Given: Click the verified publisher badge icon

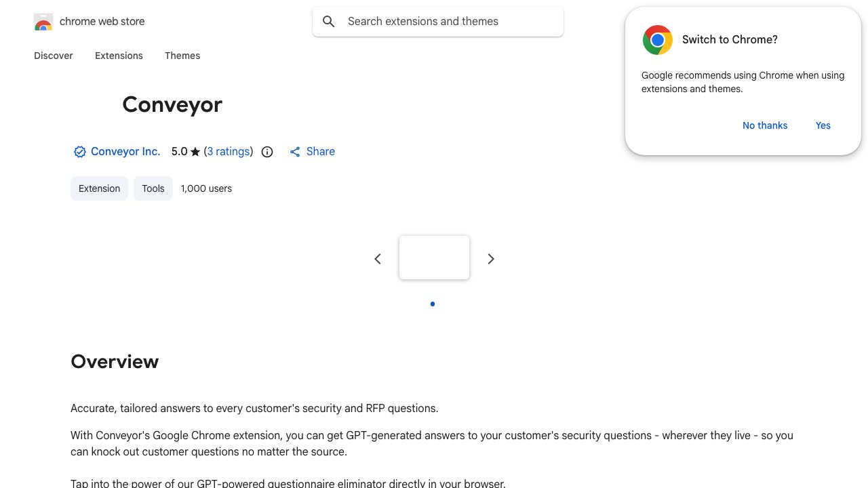Looking at the screenshot, I should 80,152.
